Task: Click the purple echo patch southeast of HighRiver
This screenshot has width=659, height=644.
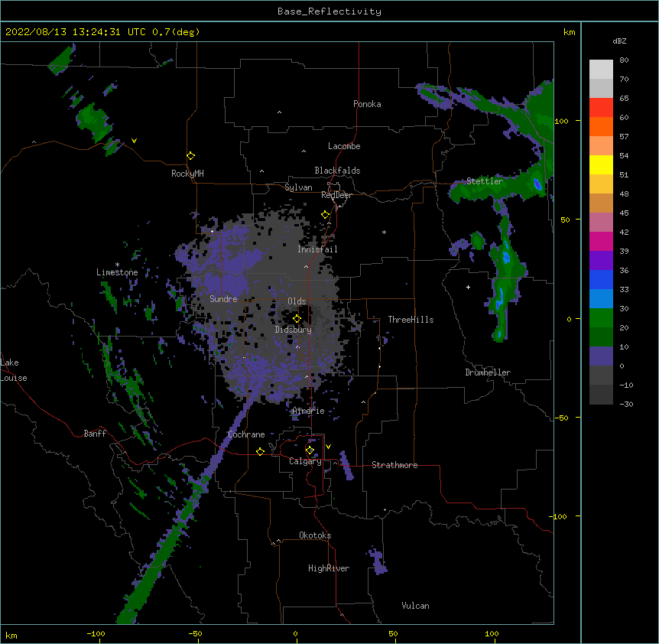Action: [x=378, y=561]
